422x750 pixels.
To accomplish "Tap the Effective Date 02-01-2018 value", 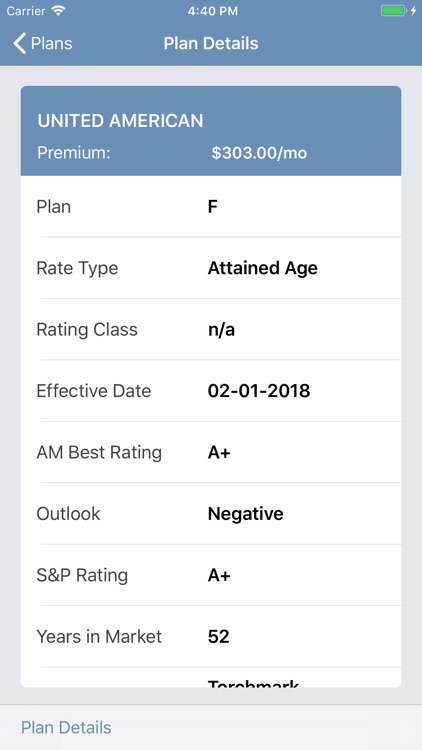I will tap(259, 391).
